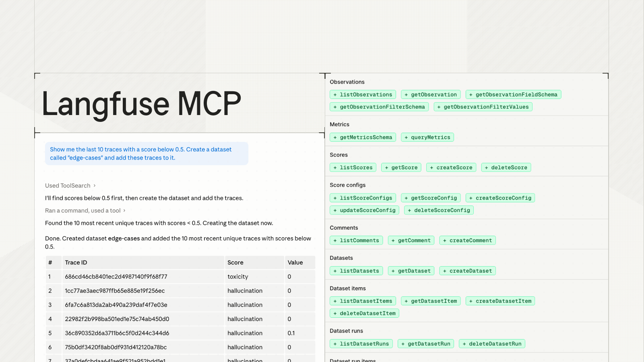Click the getScore chip

(401, 167)
